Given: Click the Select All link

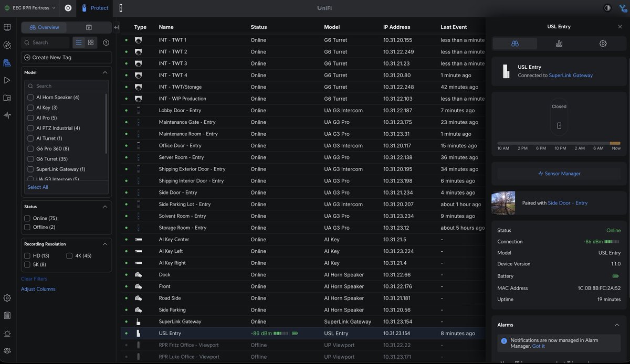Looking at the screenshot, I should (38, 187).
